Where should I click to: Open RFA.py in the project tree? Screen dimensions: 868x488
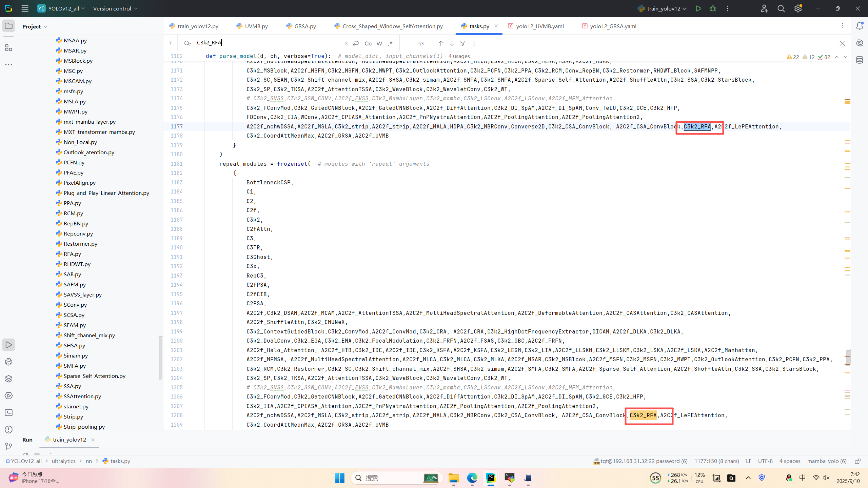[x=72, y=254]
